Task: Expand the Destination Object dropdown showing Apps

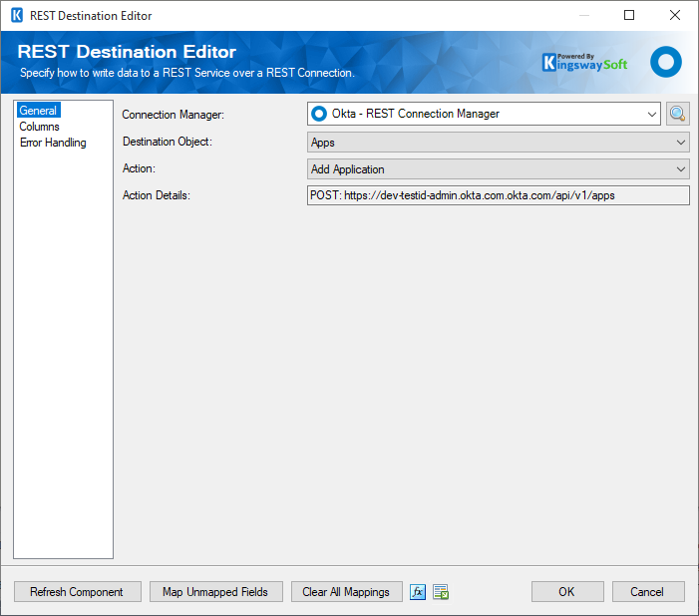Action: pyautogui.click(x=498, y=143)
